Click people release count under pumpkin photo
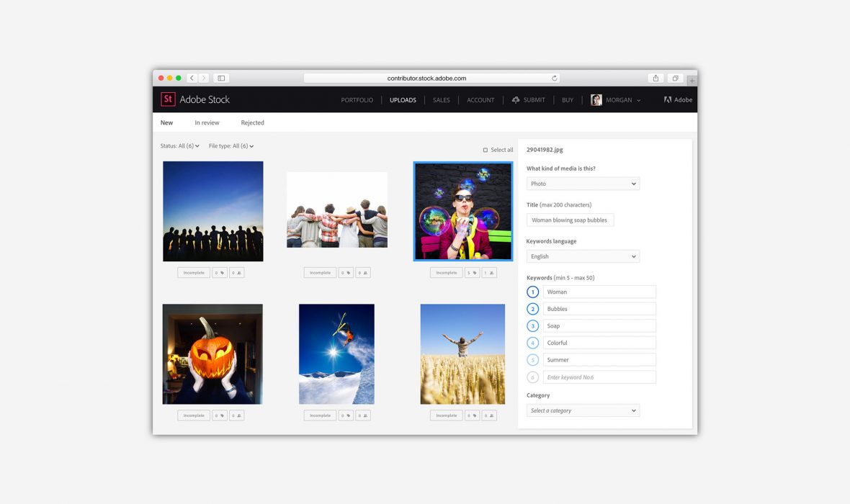Viewport: 850px width, 504px height. (x=237, y=415)
